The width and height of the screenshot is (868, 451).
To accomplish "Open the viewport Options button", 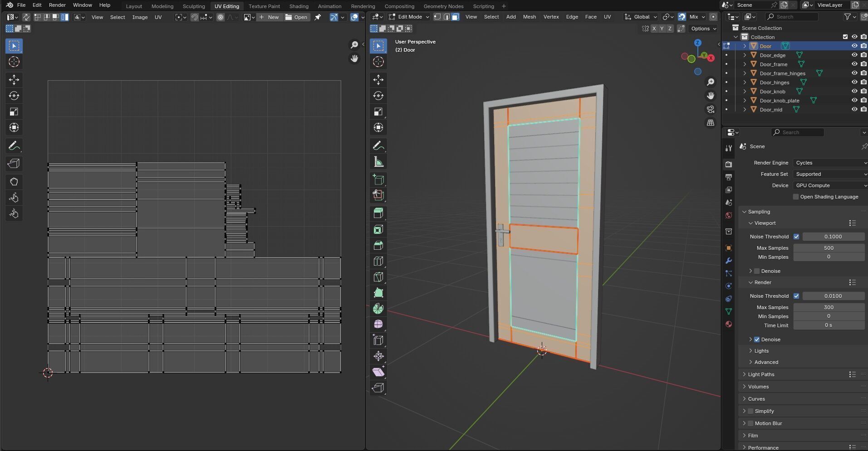I will click(703, 29).
